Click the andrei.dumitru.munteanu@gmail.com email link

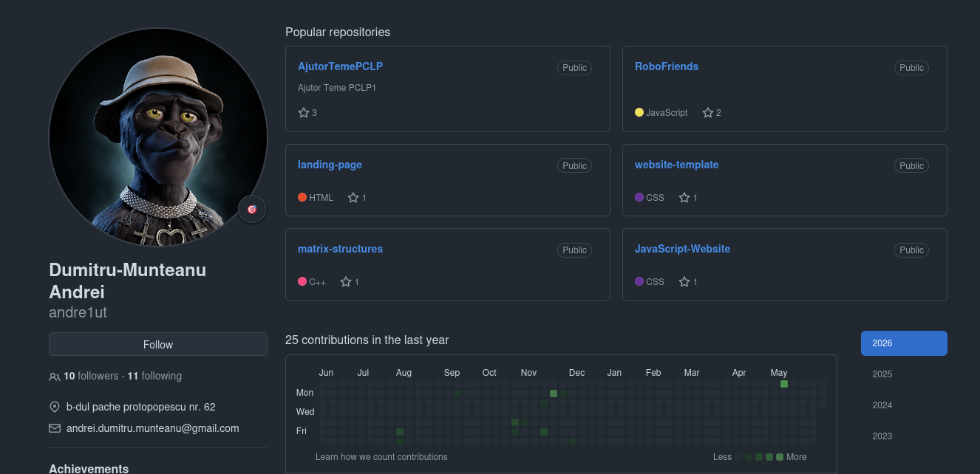[x=153, y=428]
